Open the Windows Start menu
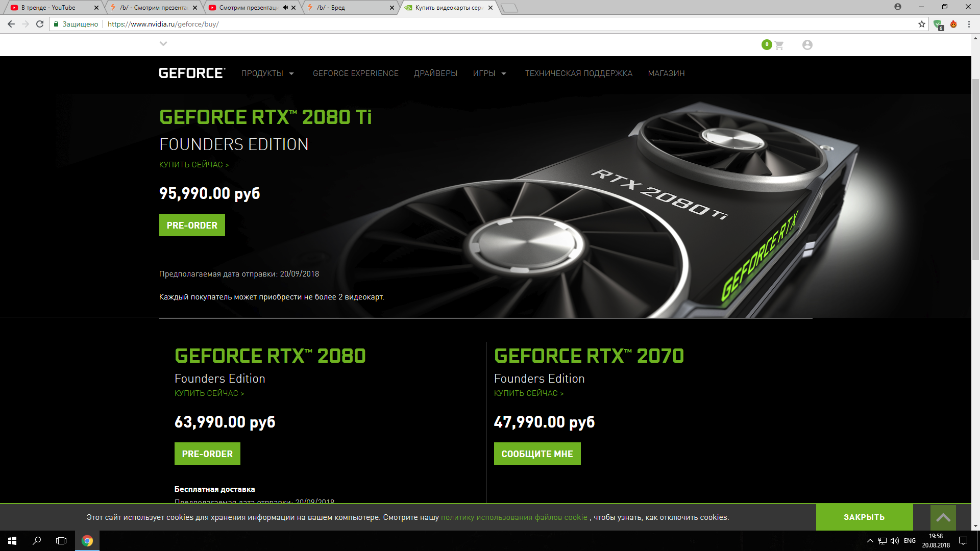980x551 pixels. point(12,541)
